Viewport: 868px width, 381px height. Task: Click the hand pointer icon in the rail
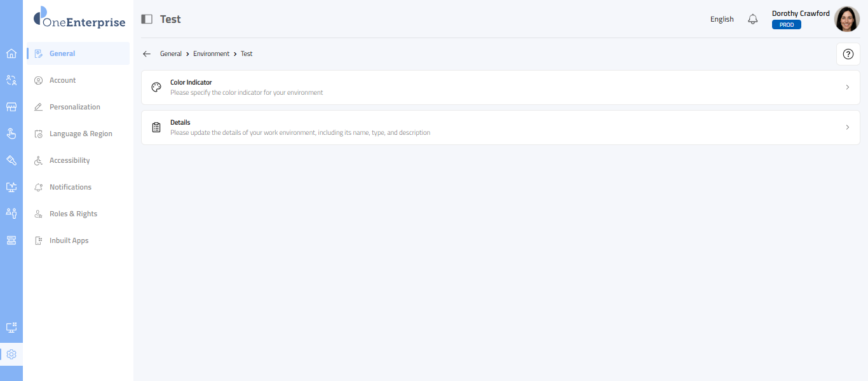(11, 134)
